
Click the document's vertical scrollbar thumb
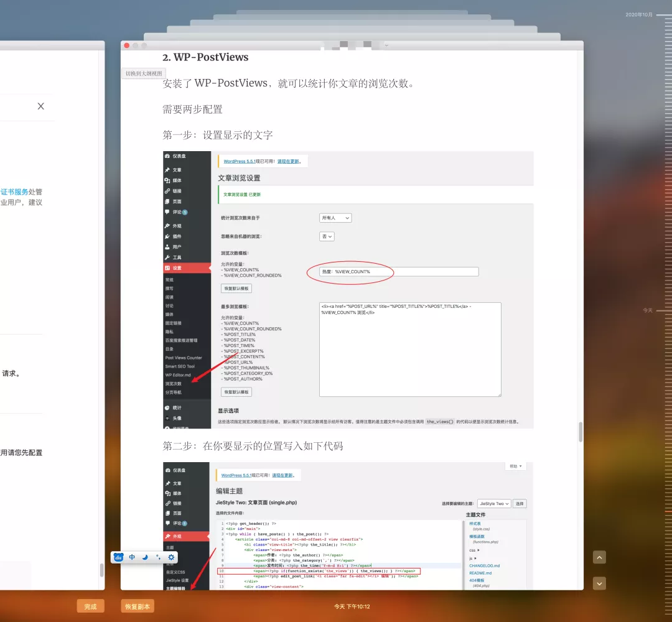(580, 432)
